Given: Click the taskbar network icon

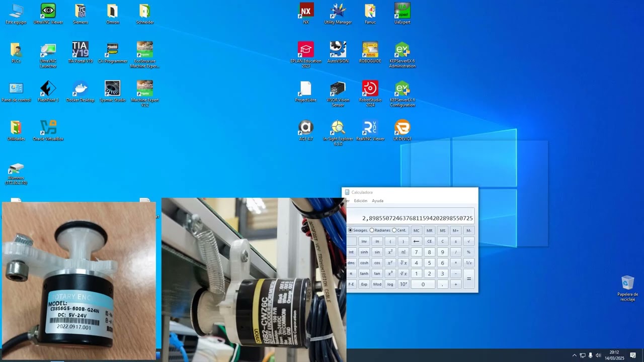Looking at the screenshot, I should (583, 355).
